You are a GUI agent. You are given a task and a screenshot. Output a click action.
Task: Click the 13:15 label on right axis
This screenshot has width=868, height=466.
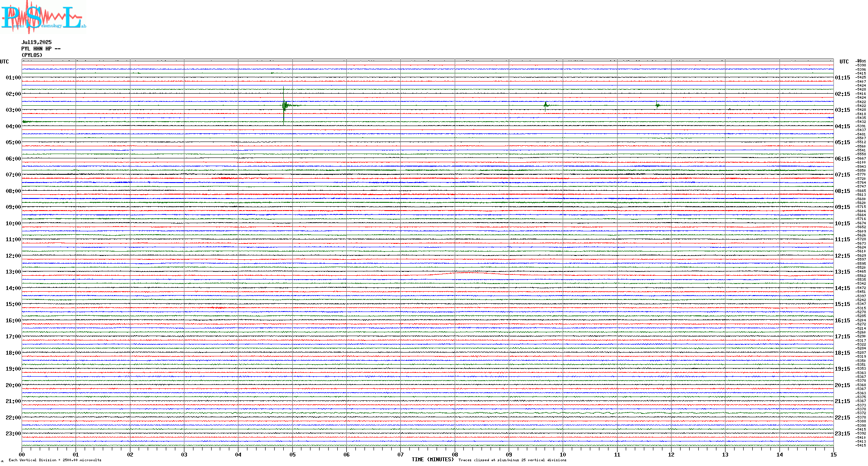click(x=843, y=272)
